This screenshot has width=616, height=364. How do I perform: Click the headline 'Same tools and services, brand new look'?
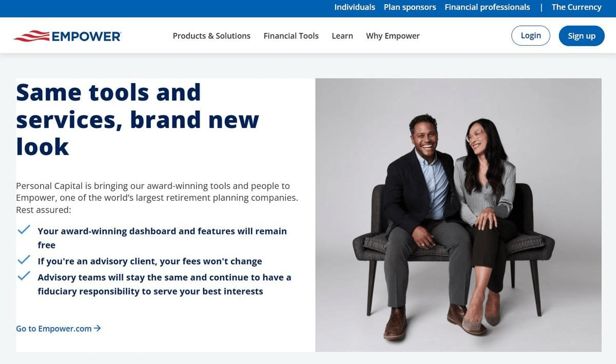pos(138,119)
